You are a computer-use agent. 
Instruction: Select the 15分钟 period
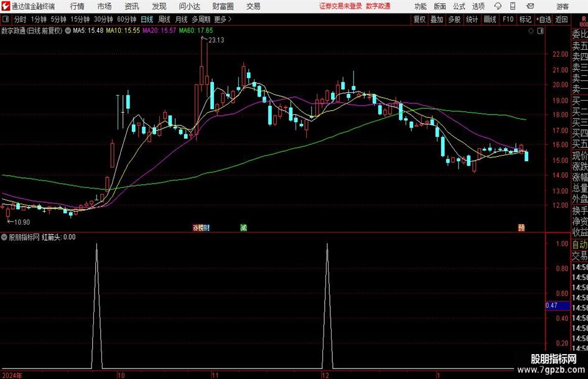point(80,19)
